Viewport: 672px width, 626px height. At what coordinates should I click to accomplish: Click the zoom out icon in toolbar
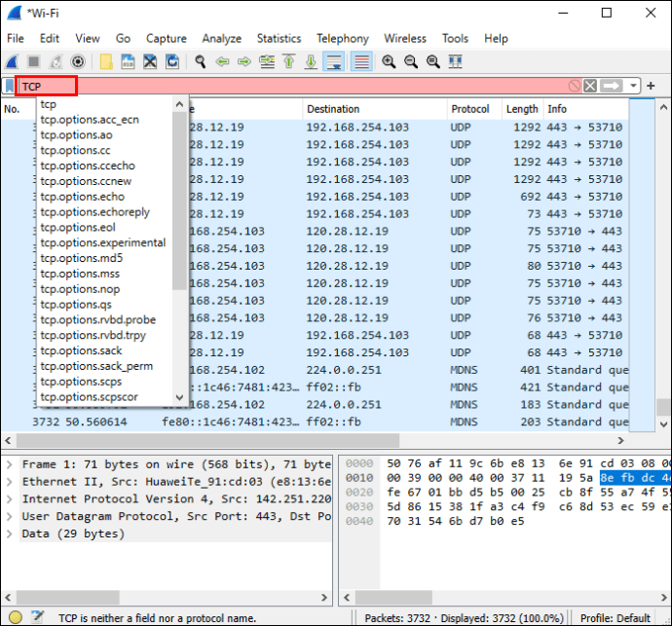pos(410,61)
